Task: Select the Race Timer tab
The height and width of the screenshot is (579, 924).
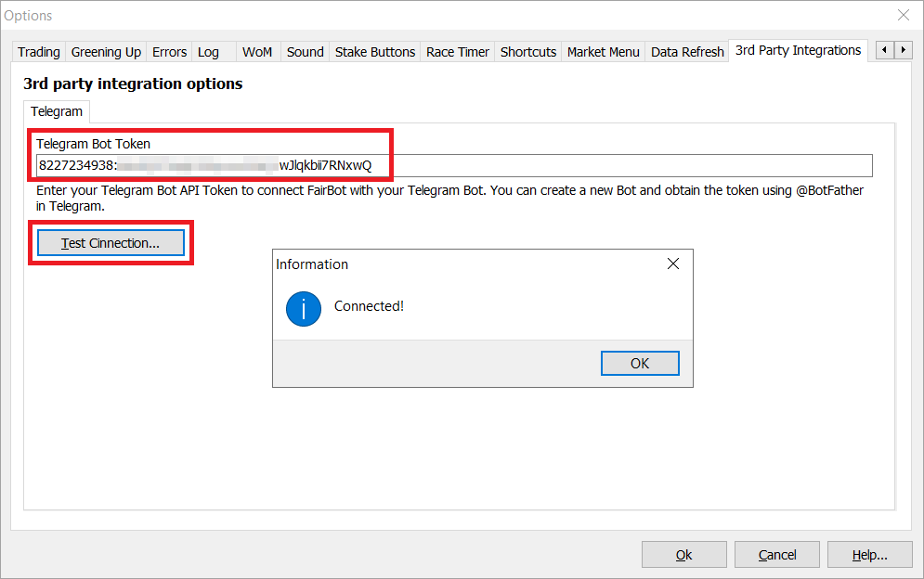Action: coord(457,52)
